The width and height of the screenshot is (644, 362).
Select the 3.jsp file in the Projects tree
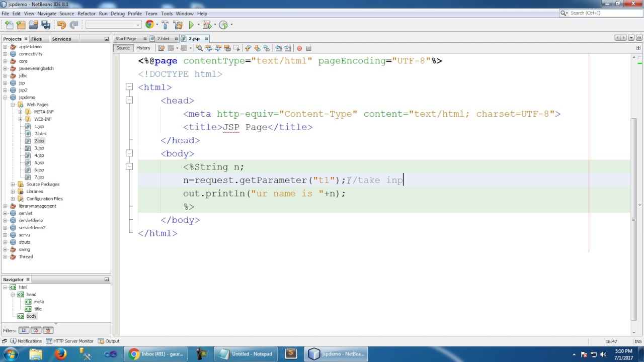[x=39, y=148]
